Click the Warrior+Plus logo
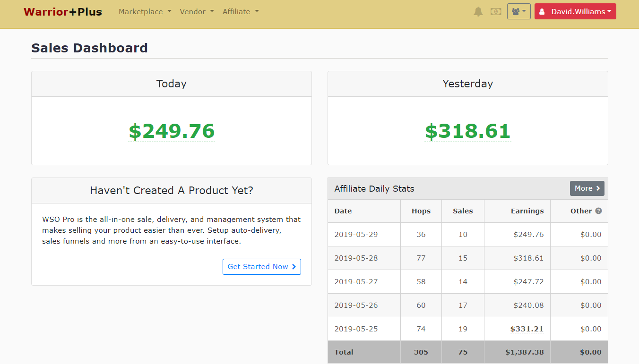Screen dimensions: 639x364 point(63,12)
